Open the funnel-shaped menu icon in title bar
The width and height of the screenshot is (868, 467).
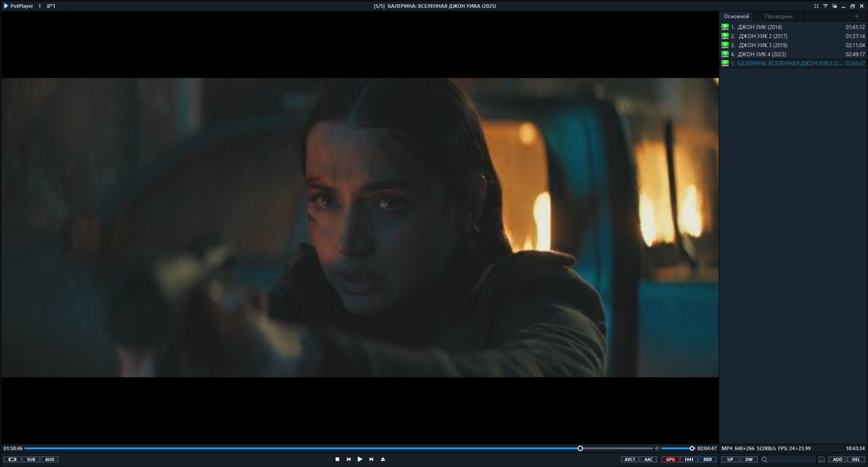pos(825,5)
